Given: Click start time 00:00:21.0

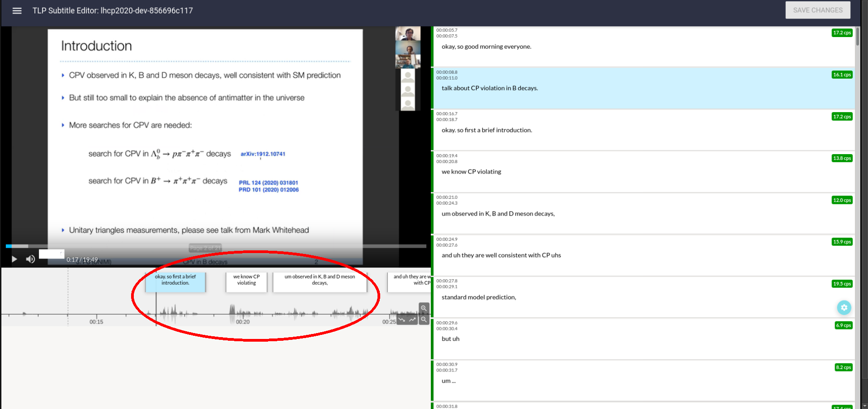Looking at the screenshot, I should click(447, 197).
